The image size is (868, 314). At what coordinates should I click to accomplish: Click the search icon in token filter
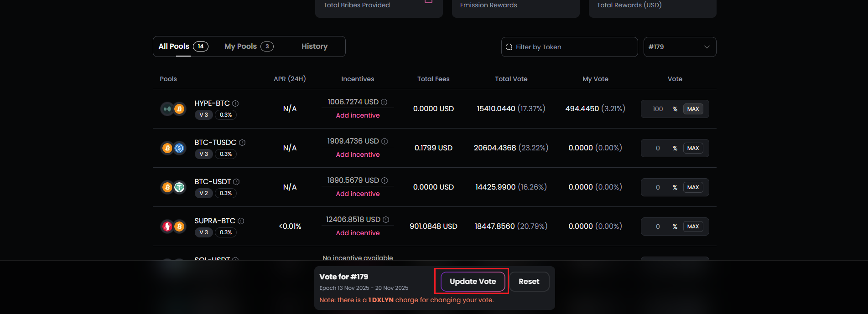click(x=509, y=47)
